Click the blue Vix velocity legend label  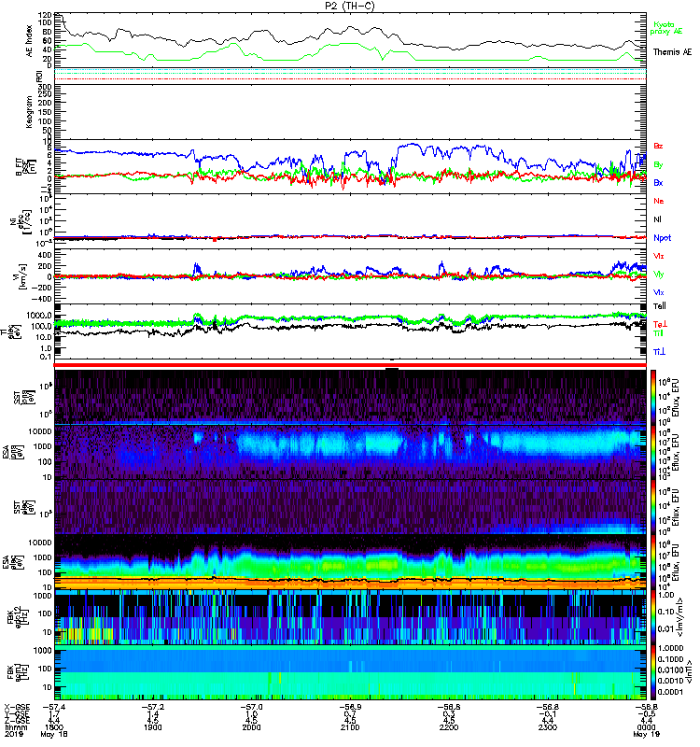pyautogui.click(x=658, y=292)
